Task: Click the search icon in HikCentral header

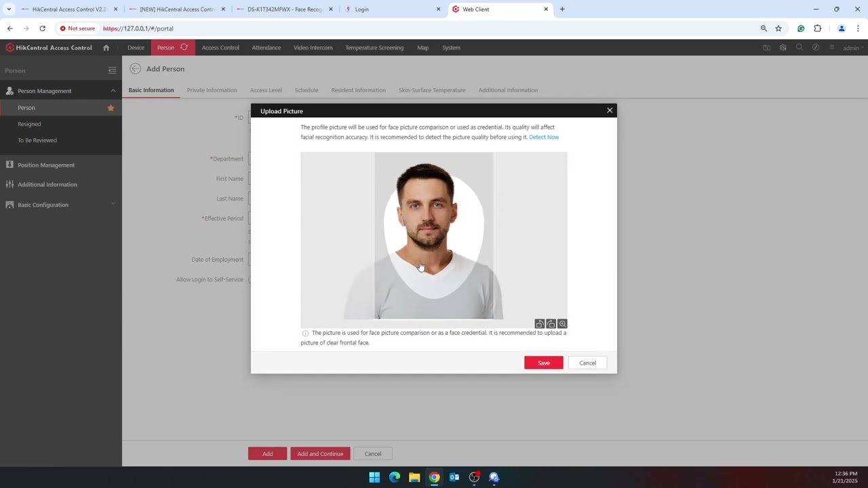Action: pyautogui.click(x=799, y=47)
